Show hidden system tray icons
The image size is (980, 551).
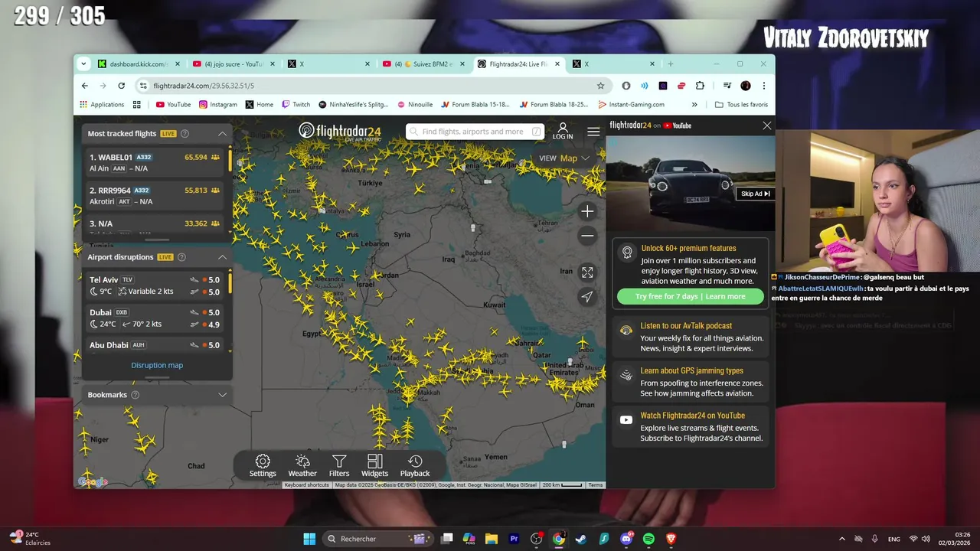coord(841,539)
